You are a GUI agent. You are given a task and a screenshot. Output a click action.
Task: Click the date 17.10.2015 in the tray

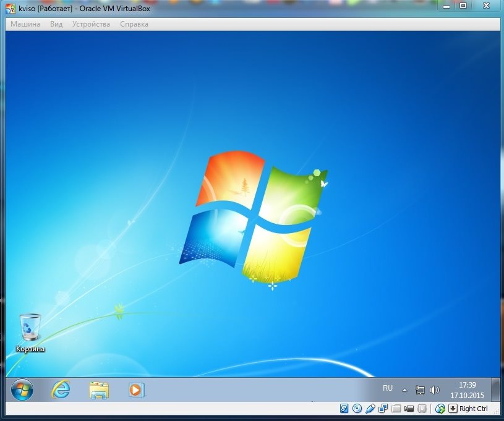467,396
